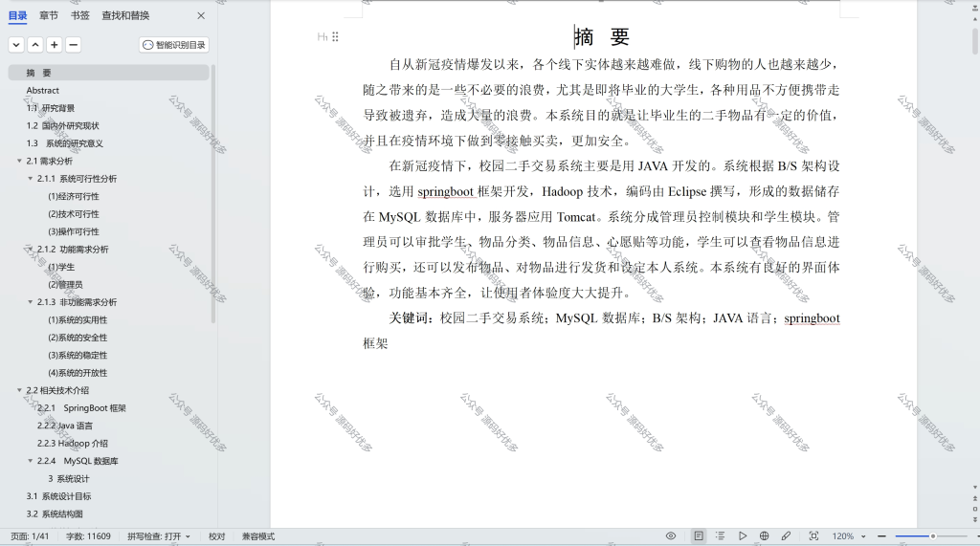The width and height of the screenshot is (980, 546).
Task: Click the underlined word springboot in second paragraph
Action: tap(446, 192)
